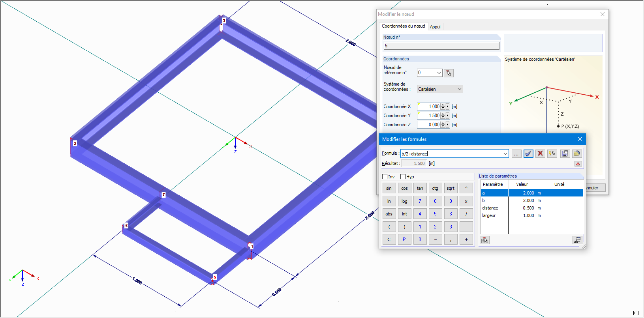Insert the power ^ operator
Image resolution: width=644 pixels, height=318 pixels.
466,188
